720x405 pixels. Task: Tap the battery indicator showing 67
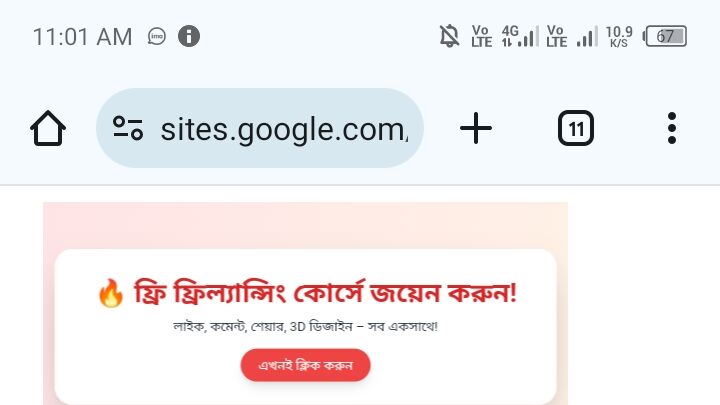pyautogui.click(x=665, y=36)
